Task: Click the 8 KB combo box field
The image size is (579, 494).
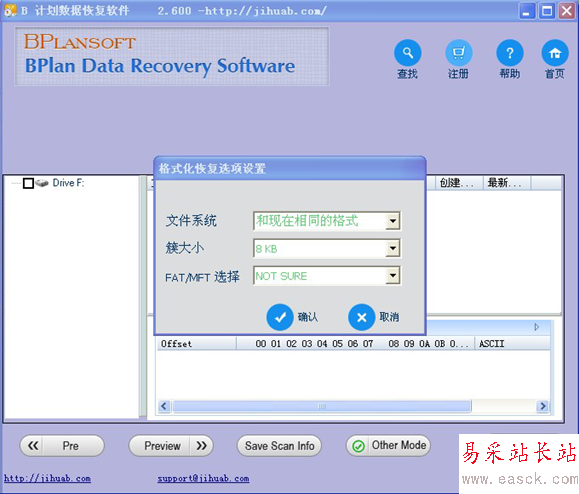Action: click(x=327, y=248)
